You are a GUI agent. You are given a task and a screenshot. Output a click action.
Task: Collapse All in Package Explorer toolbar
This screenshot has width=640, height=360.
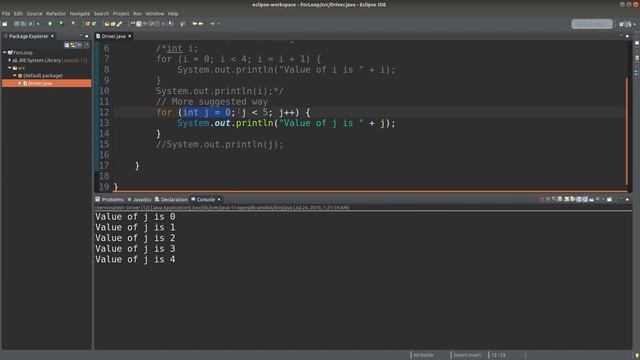67,45
